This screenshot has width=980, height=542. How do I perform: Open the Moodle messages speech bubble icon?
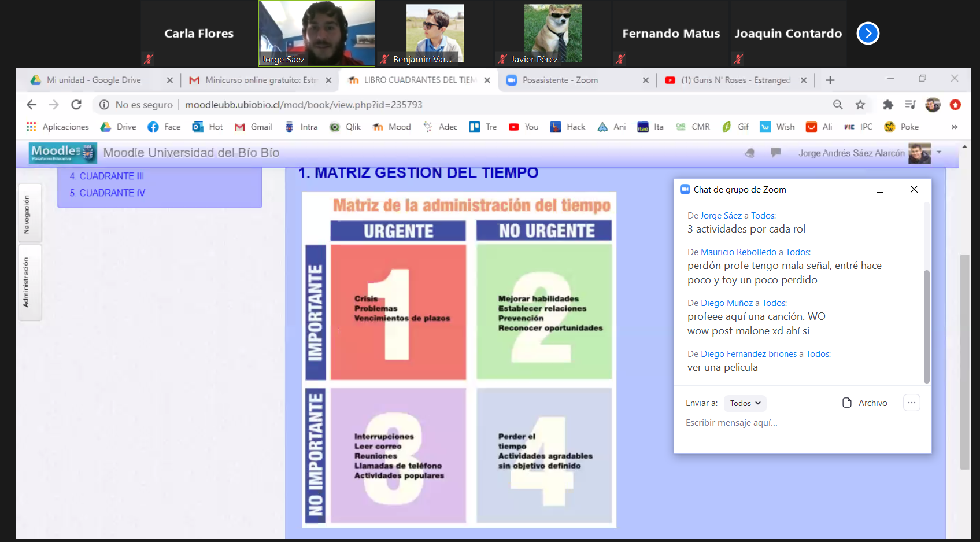776,153
